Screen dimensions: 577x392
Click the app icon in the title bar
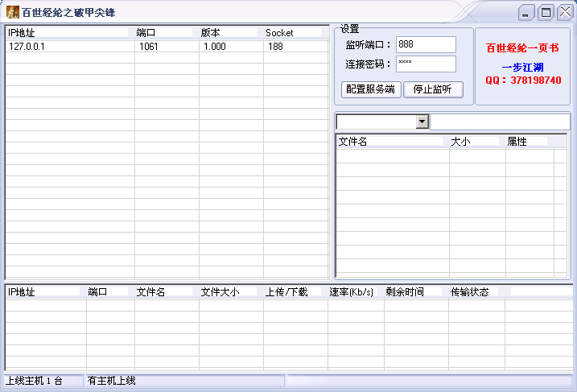tap(13, 12)
